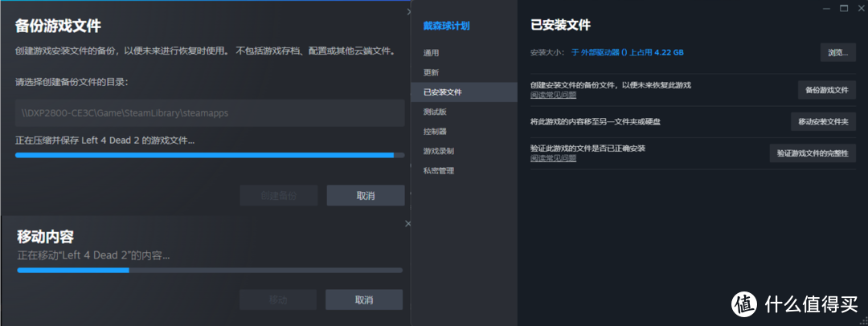The image size is (868, 326).
Task: Click the 已安装文件 heading
Action: [560, 25]
